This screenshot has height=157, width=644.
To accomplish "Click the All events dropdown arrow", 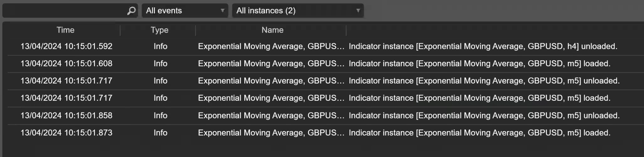I will [222, 11].
